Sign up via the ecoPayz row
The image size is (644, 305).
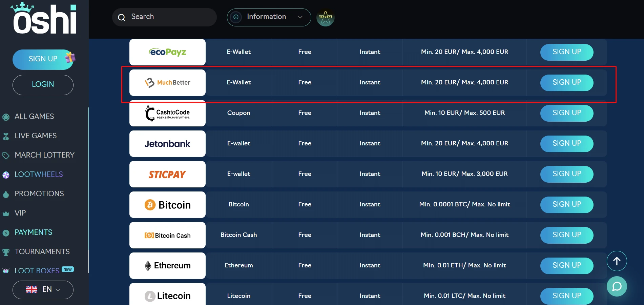point(567,52)
